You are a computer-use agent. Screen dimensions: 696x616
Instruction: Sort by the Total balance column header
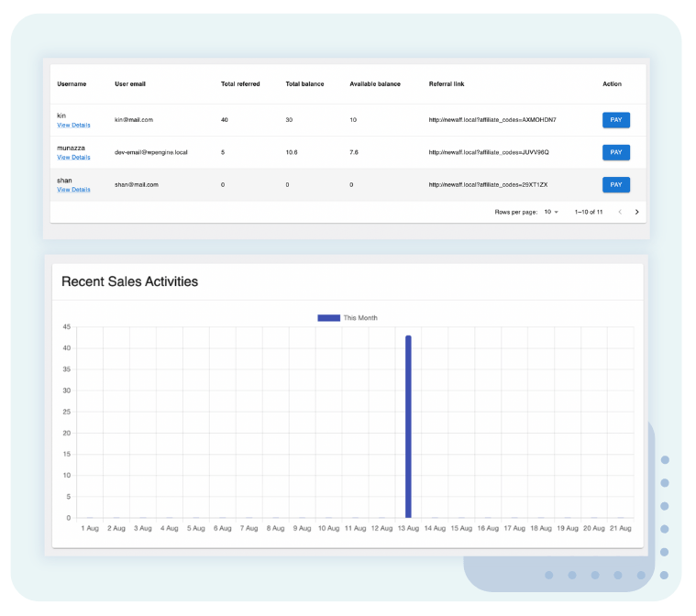point(304,84)
